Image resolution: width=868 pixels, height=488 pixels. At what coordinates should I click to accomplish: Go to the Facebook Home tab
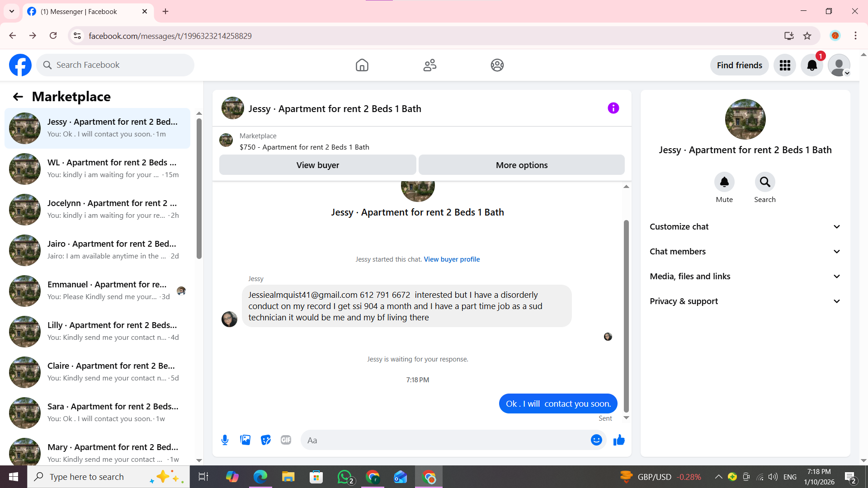[x=362, y=66]
